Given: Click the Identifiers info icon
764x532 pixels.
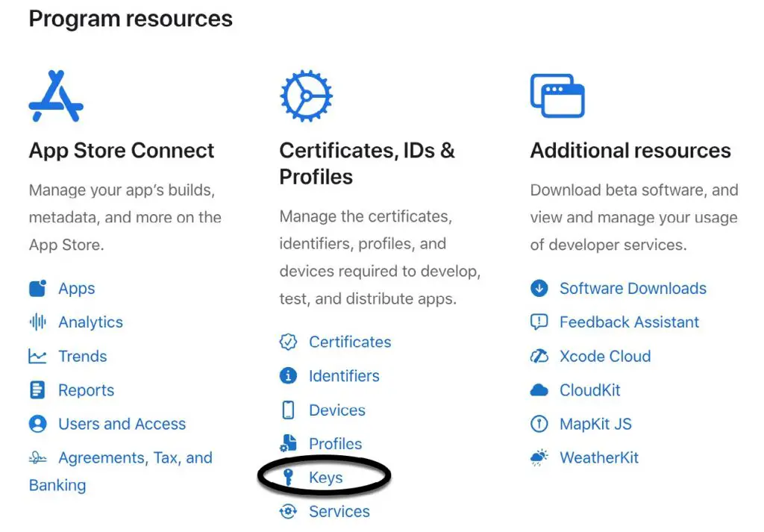Looking at the screenshot, I should (x=288, y=376).
